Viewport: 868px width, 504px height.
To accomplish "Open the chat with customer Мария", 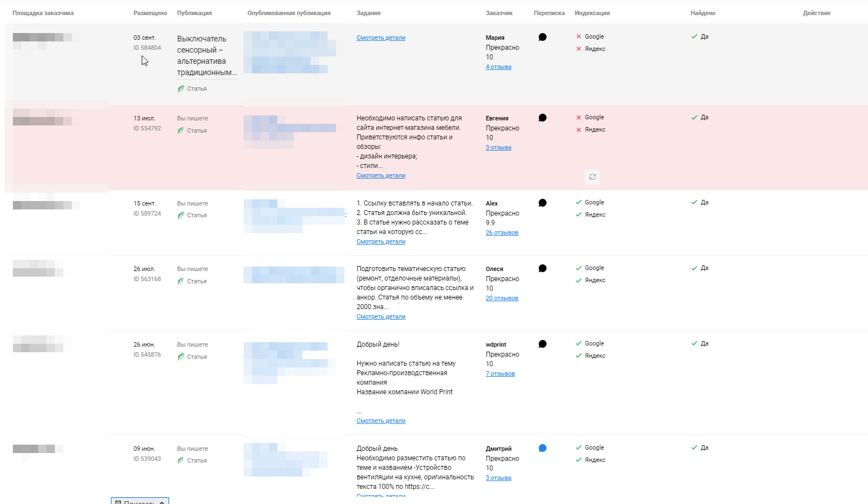I will pyautogui.click(x=542, y=38).
